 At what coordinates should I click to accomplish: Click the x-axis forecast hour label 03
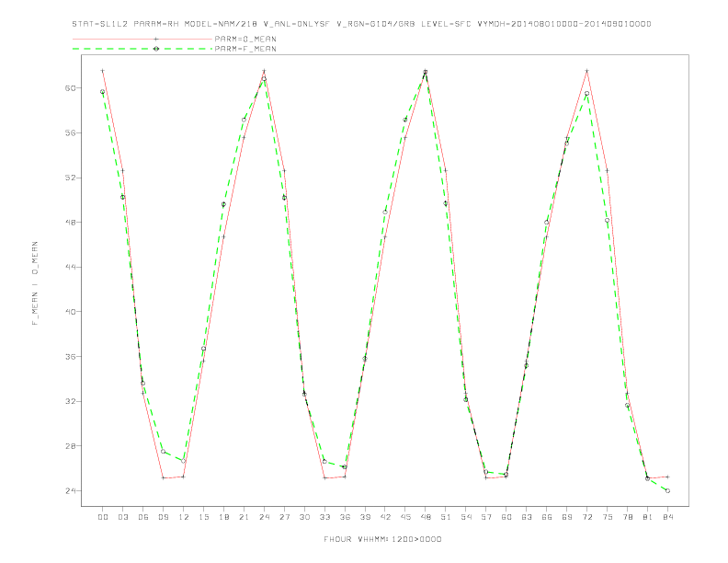click(x=122, y=517)
